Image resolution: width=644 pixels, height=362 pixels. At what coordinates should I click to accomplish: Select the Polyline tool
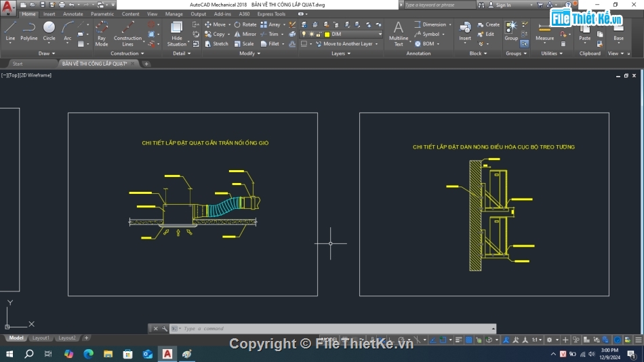coord(28,31)
